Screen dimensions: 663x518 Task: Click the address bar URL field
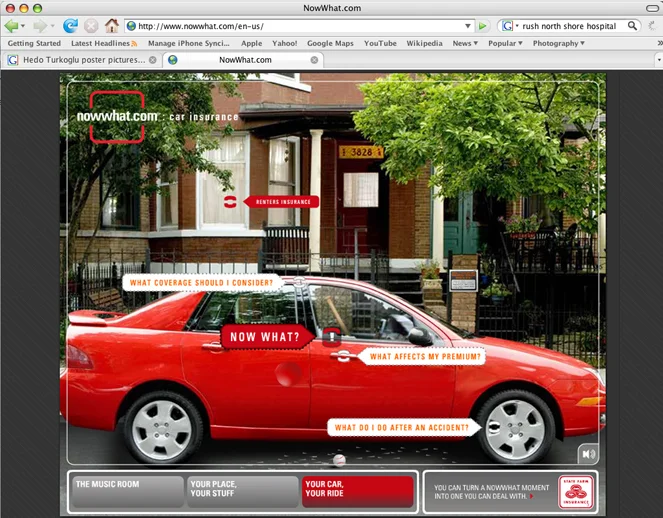click(x=300, y=26)
